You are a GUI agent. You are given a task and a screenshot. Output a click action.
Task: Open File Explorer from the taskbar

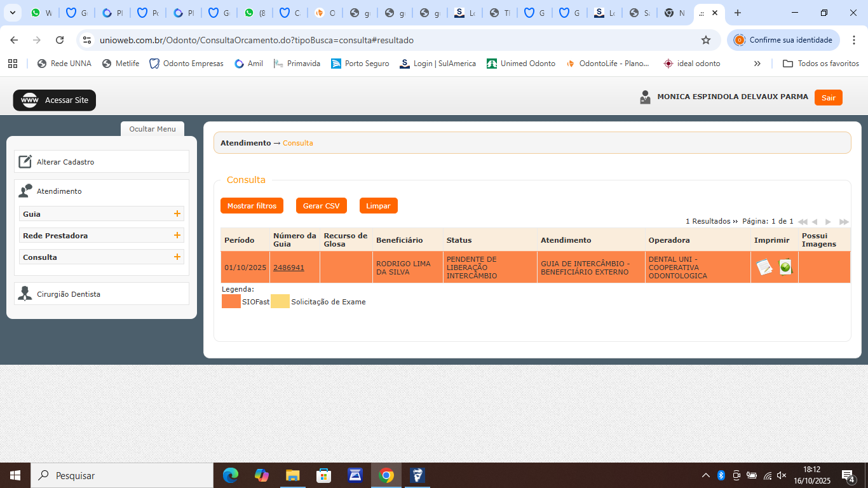292,475
